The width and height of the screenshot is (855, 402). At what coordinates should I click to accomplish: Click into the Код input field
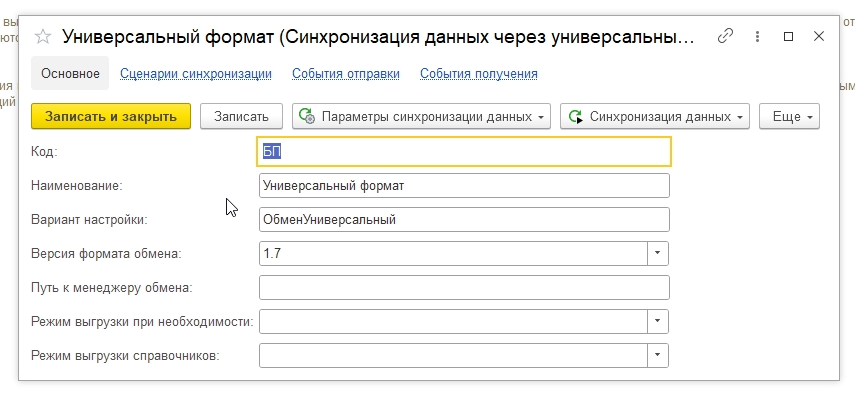[464, 151]
